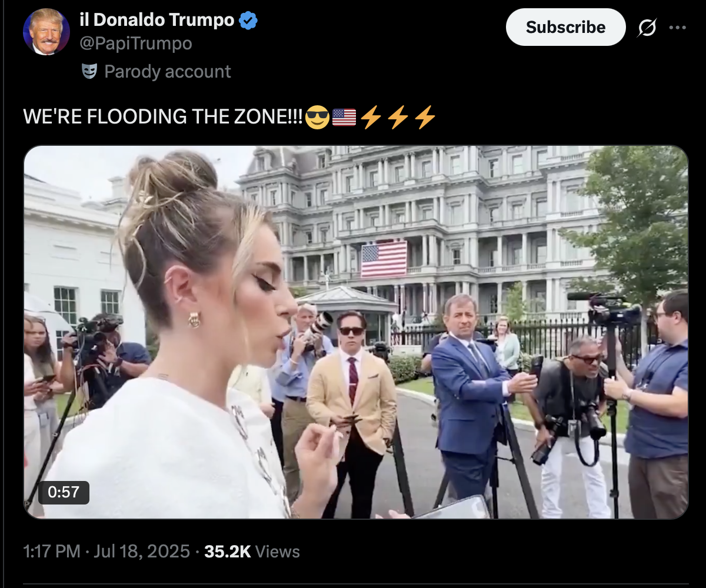Open the il Donaldo Trumpo profile avatar
The width and height of the screenshot is (706, 588).
(x=46, y=32)
